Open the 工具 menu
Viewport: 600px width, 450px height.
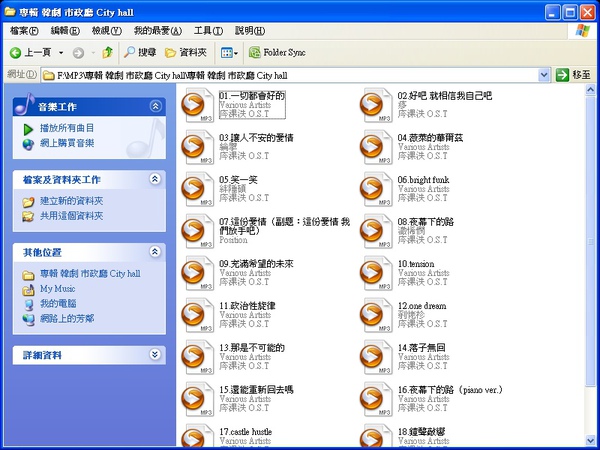click(208, 31)
